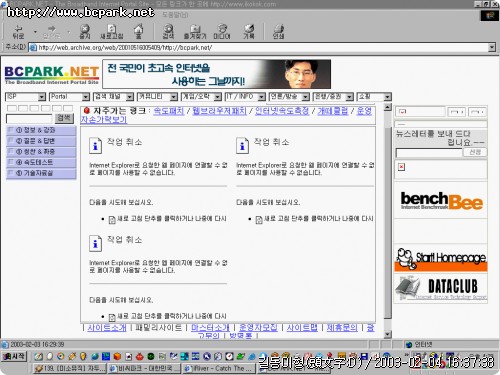Follow the 속도패치 link

[x=168, y=111]
